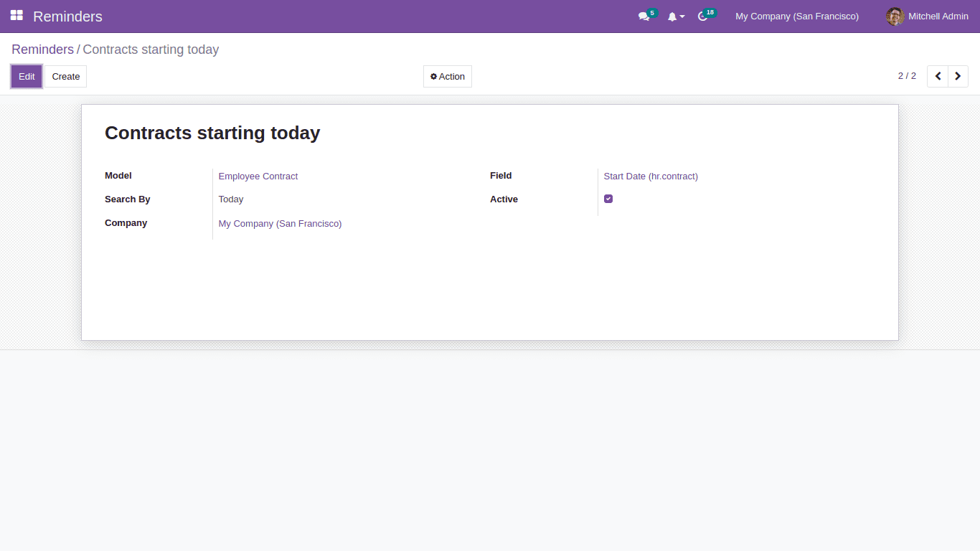Go to next record with right arrow
The image size is (980, 551).
[958, 75]
